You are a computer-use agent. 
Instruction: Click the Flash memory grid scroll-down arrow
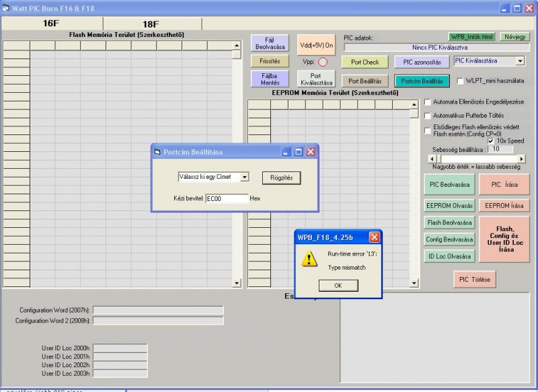pyautogui.click(x=237, y=283)
